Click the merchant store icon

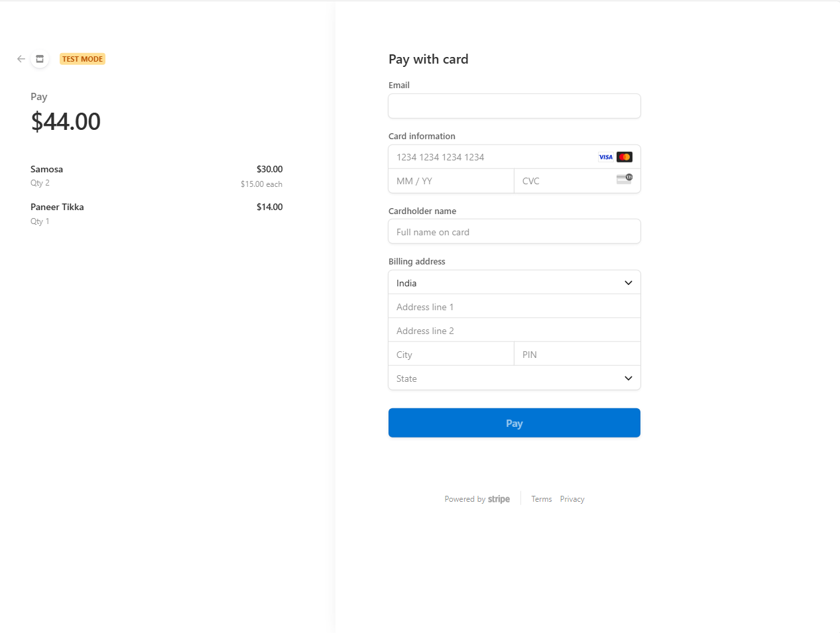tap(40, 59)
